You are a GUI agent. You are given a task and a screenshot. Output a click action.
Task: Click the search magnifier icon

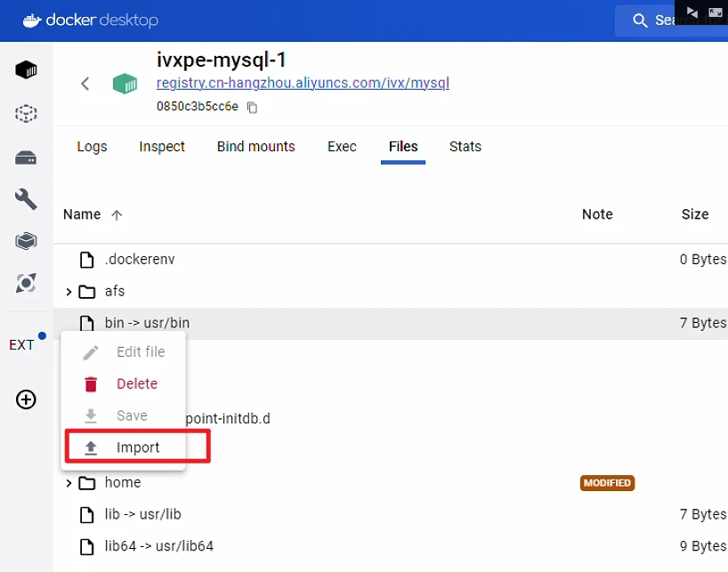point(640,20)
